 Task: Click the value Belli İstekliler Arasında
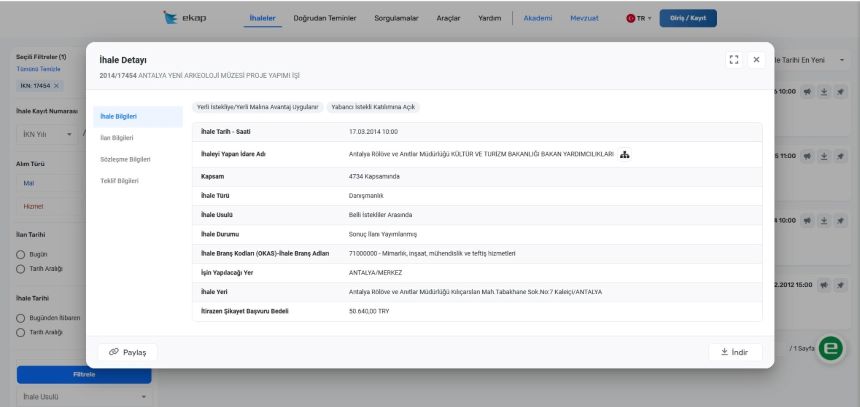pyautogui.click(x=380, y=215)
